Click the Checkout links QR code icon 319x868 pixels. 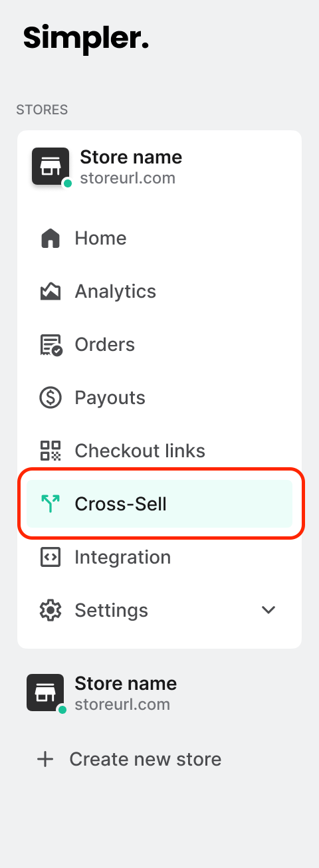pos(51,451)
